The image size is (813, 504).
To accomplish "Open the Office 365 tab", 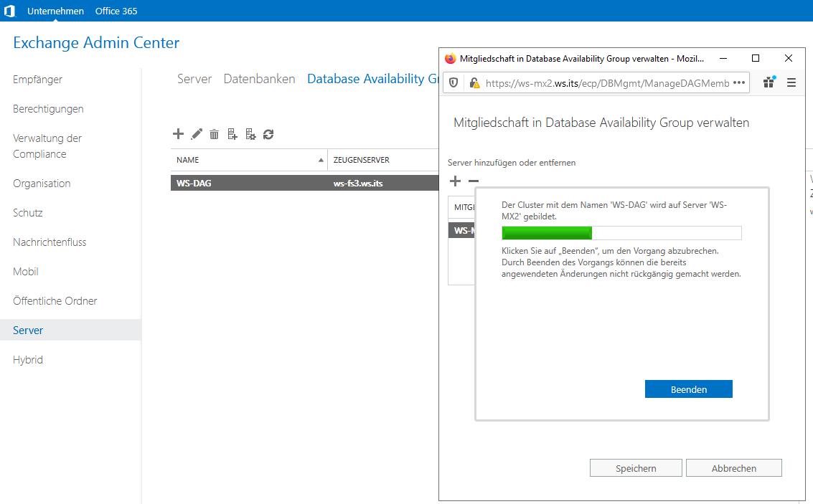I will click(x=116, y=11).
